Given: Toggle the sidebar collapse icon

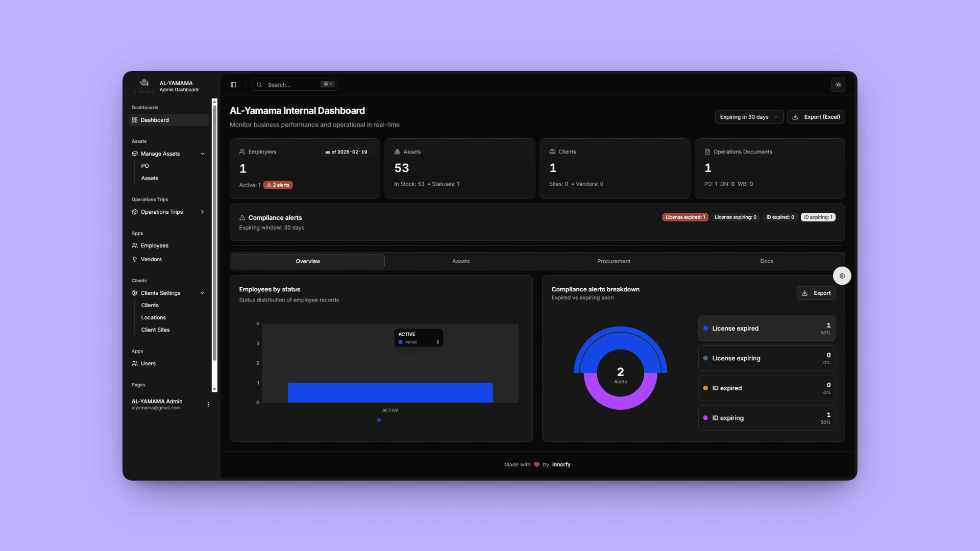Looking at the screenshot, I should click(x=234, y=84).
